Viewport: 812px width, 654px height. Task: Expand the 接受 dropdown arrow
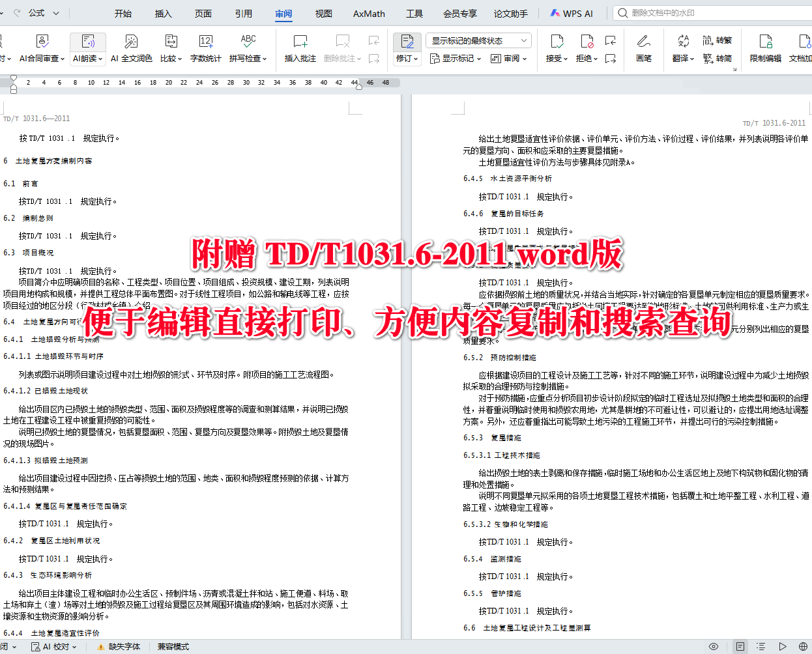pos(566,59)
